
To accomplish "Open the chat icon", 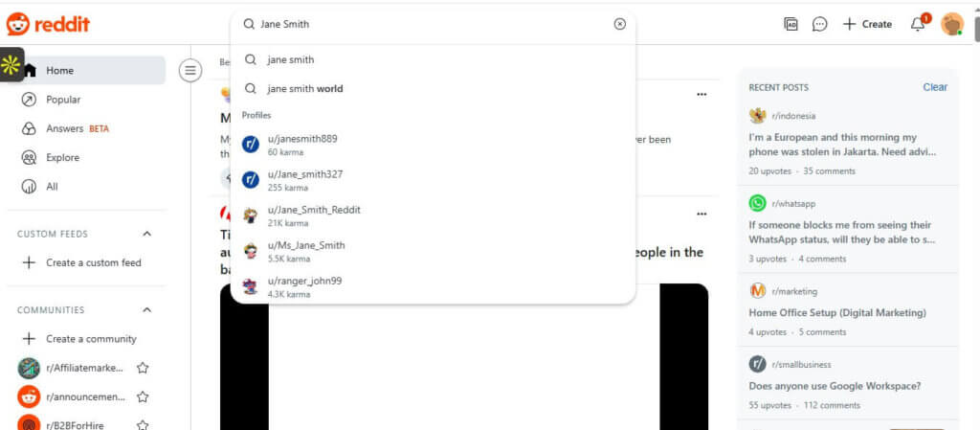I will click(819, 24).
